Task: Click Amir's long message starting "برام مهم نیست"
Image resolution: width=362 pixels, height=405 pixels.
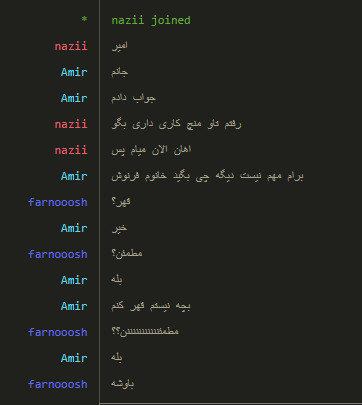Action: (x=207, y=176)
